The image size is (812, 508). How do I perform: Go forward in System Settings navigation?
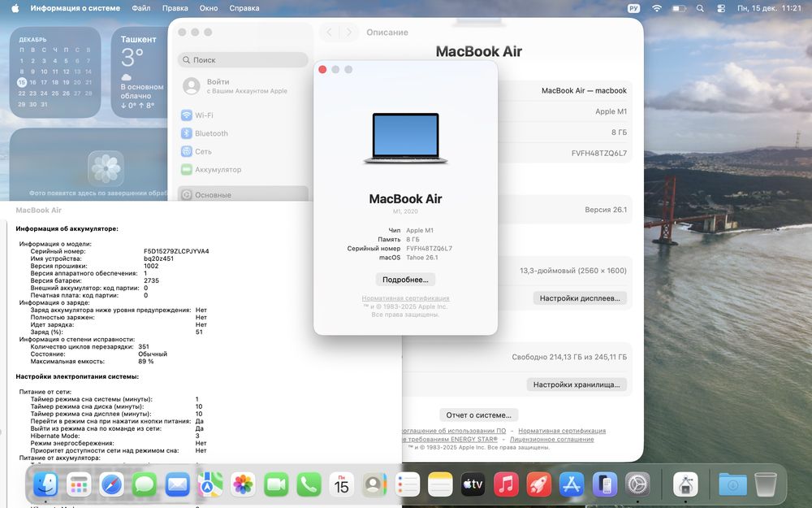coord(349,33)
